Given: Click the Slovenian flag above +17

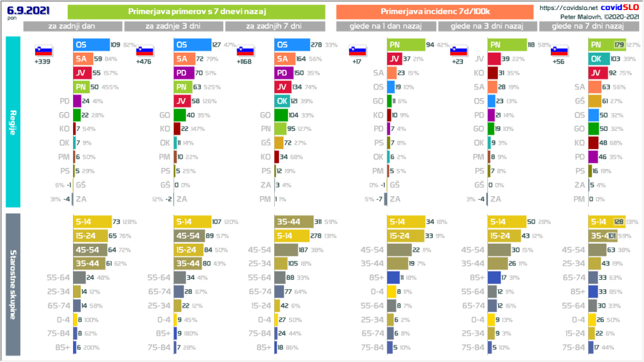Looking at the screenshot, I should click(358, 51).
